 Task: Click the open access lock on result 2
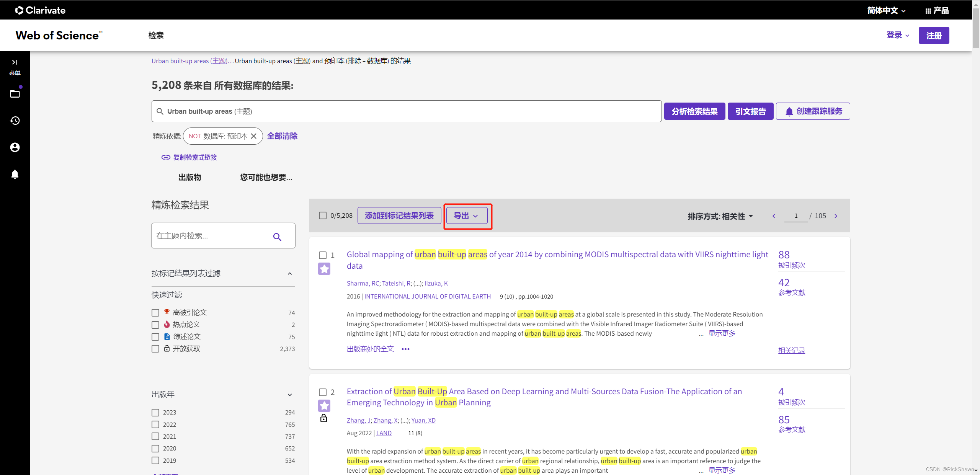pyautogui.click(x=324, y=418)
